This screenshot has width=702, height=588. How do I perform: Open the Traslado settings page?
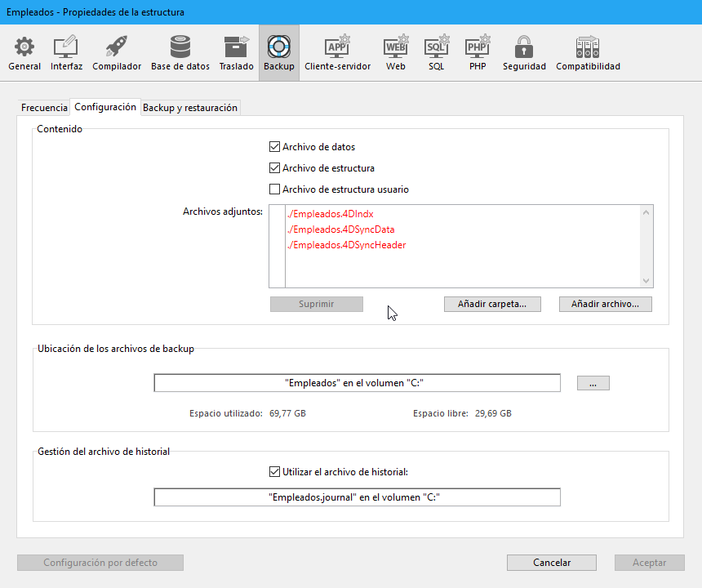click(x=236, y=53)
